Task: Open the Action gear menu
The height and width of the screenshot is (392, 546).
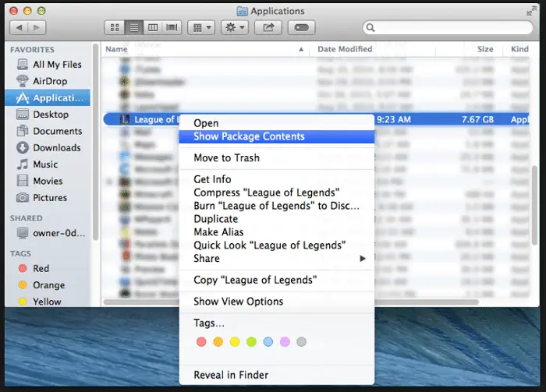Action: [235, 27]
